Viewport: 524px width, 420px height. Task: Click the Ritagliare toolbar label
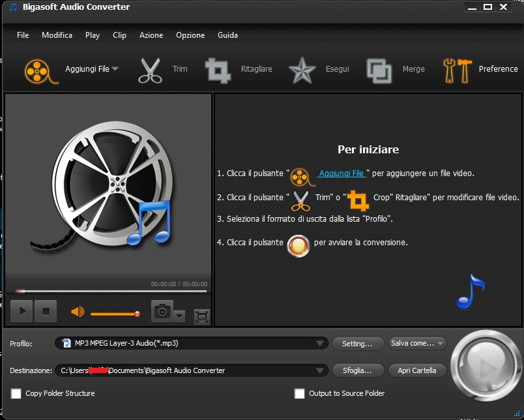256,69
